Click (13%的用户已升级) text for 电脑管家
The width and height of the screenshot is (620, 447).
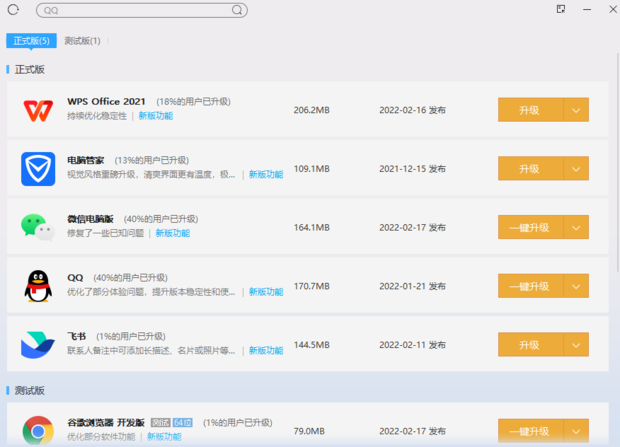[x=152, y=160]
